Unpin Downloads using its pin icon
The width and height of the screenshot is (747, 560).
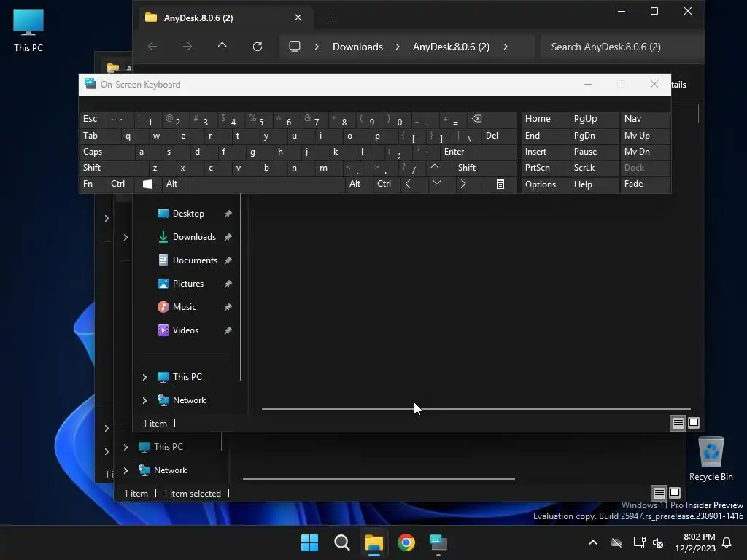(228, 237)
